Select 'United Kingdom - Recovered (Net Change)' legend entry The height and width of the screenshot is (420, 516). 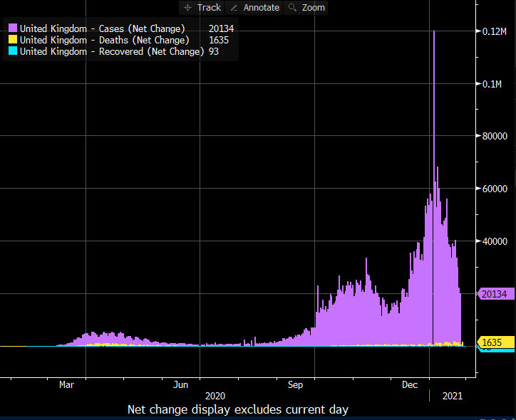click(112, 51)
